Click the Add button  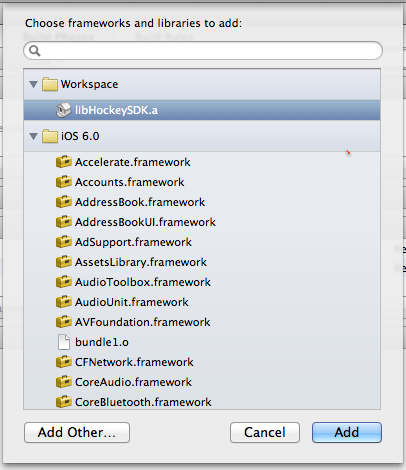[347, 432]
